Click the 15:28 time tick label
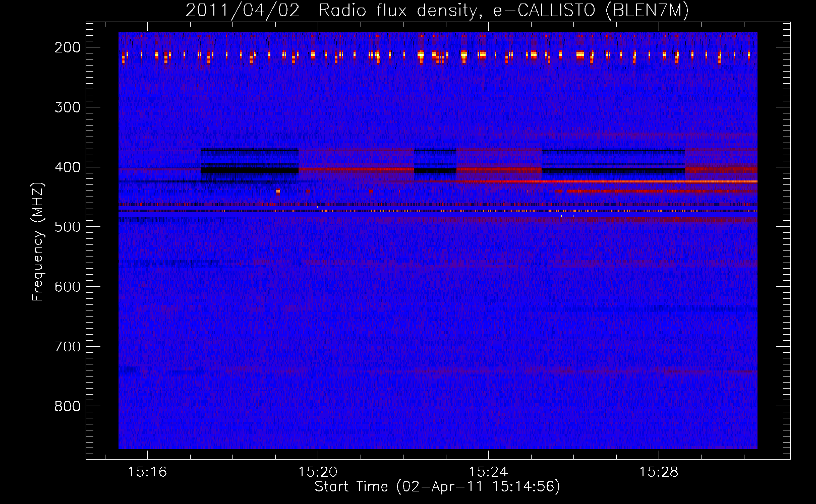Screen dimensions: 816x504 (x=659, y=472)
